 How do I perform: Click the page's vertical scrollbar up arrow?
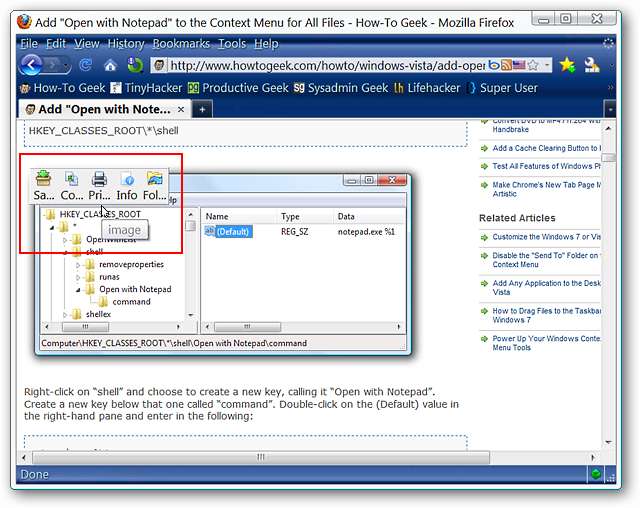[608, 129]
